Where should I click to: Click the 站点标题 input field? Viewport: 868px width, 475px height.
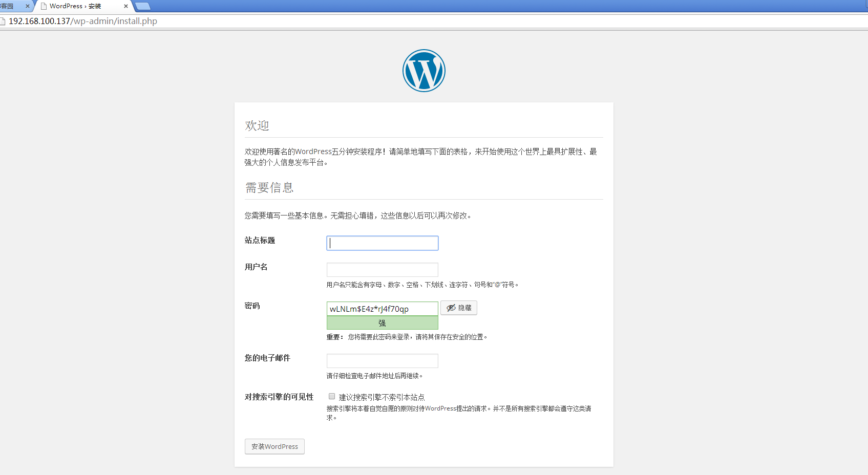[x=383, y=243]
